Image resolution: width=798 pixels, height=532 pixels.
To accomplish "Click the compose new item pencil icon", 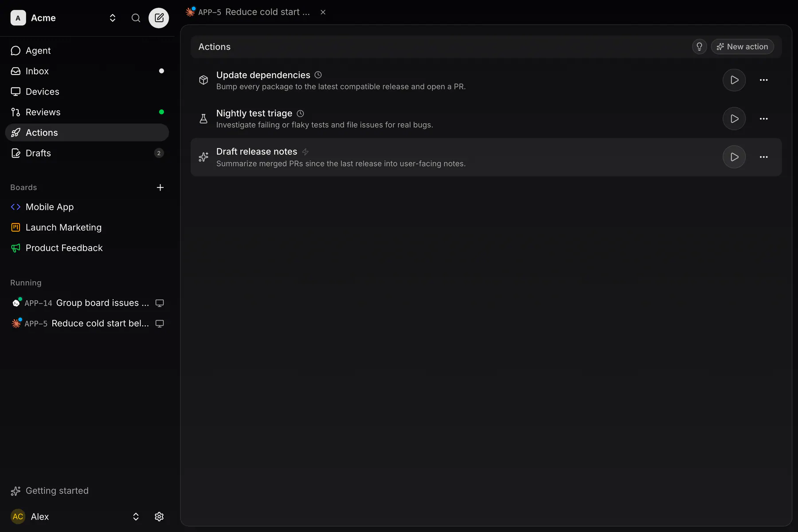I will tap(159, 18).
